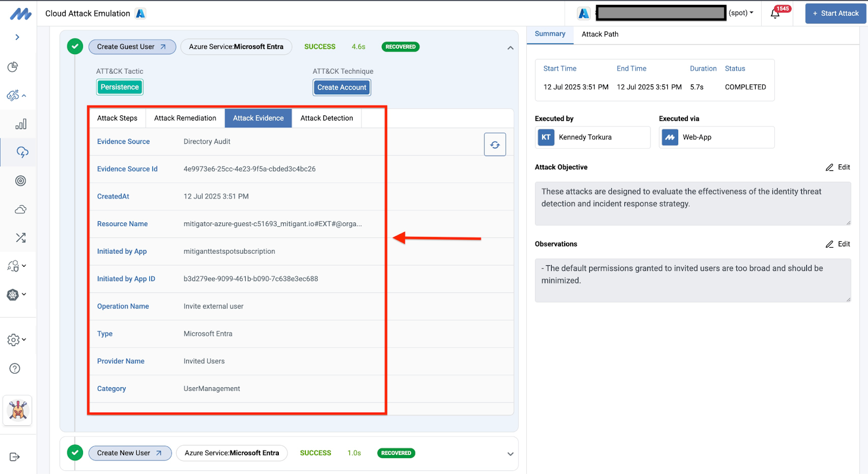This screenshot has height=474, width=868.
Task: Click the Resource Name value mitigator-azure-guest
Action: pos(272,224)
